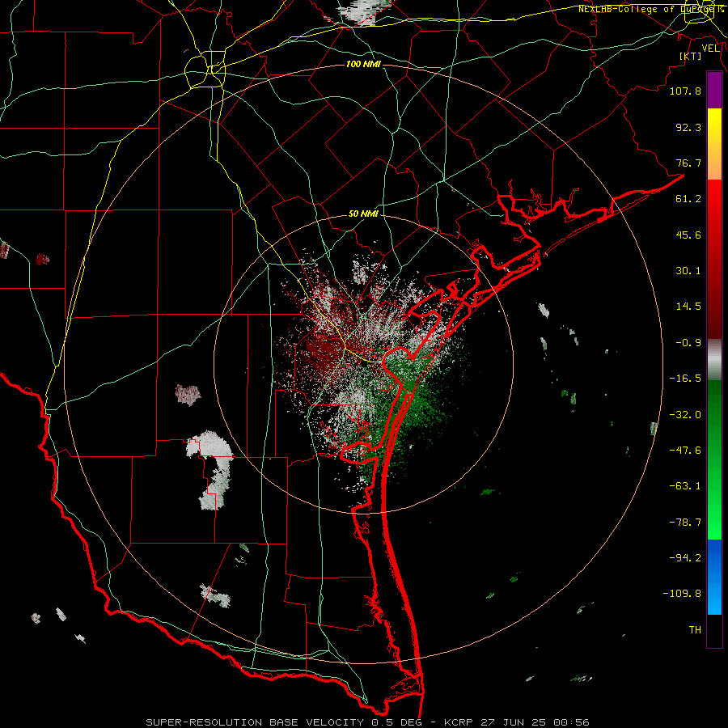Click the [KT] units label
Viewport: 728px width, 728px height.
(691, 56)
